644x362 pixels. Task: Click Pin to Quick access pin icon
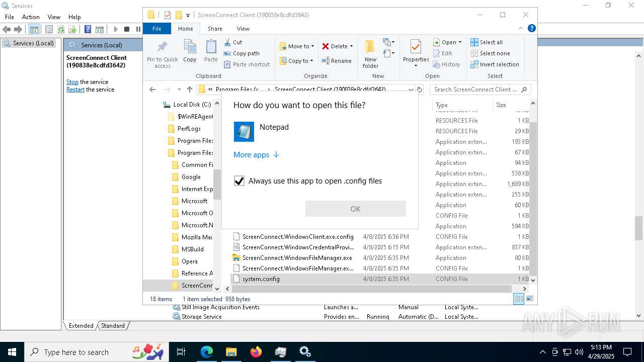[x=162, y=47]
